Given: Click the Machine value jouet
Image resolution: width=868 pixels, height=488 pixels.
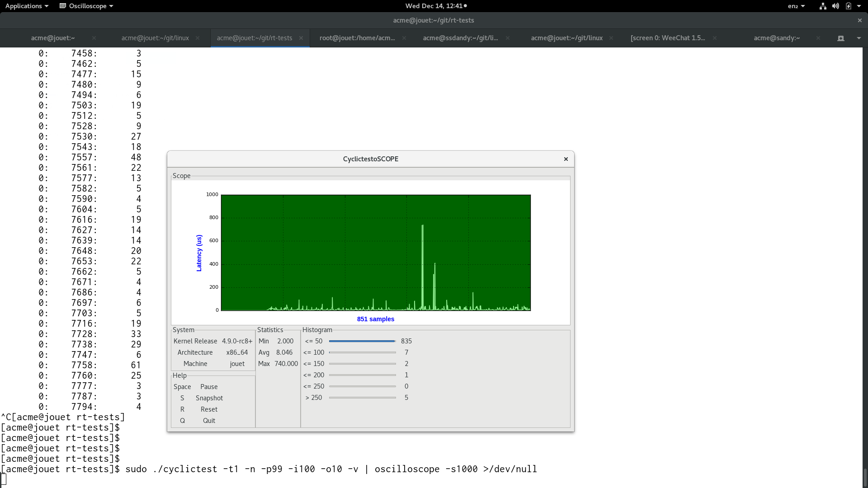Looking at the screenshot, I should 237,364.
